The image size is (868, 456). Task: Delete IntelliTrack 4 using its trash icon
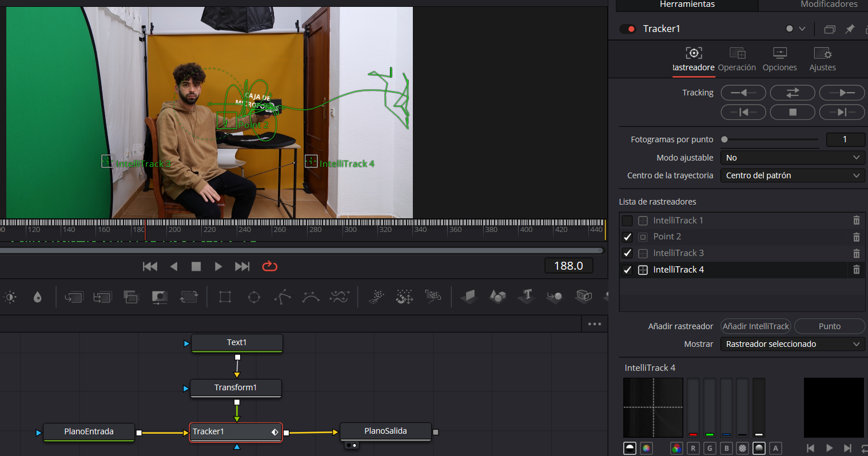click(856, 269)
